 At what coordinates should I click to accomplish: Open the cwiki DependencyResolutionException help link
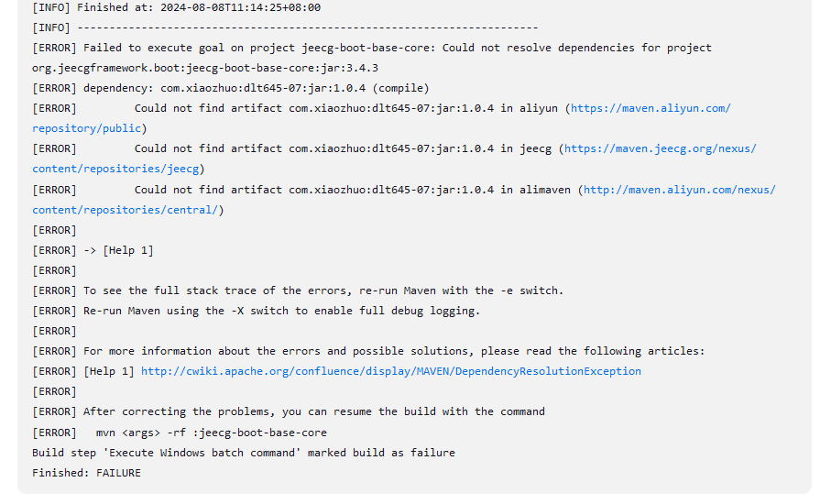pos(391,371)
